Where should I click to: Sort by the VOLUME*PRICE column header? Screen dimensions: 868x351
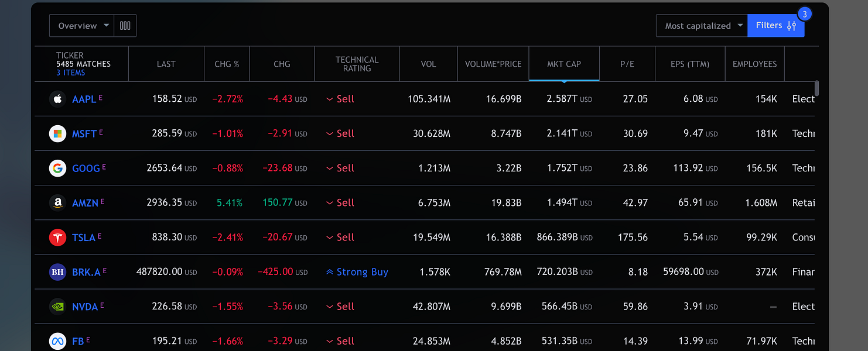pyautogui.click(x=493, y=64)
